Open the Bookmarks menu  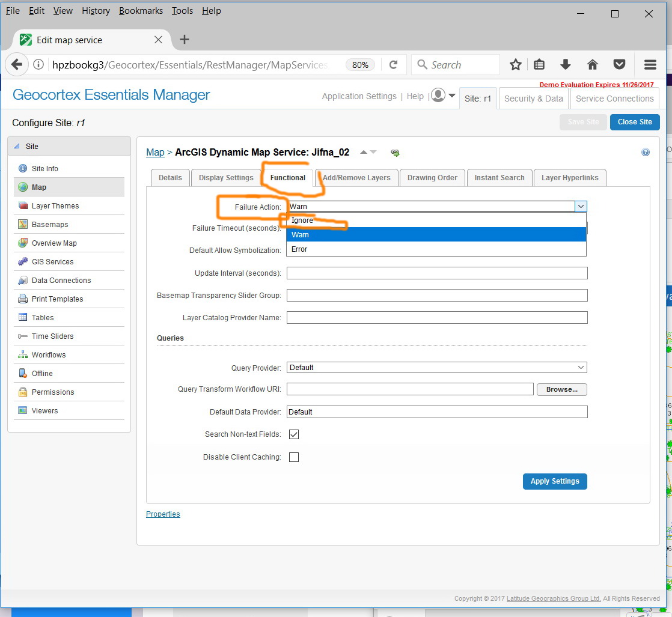(141, 11)
